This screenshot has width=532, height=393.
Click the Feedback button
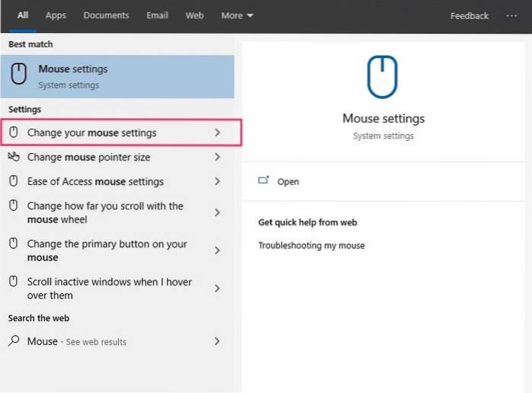(x=470, y=16)
